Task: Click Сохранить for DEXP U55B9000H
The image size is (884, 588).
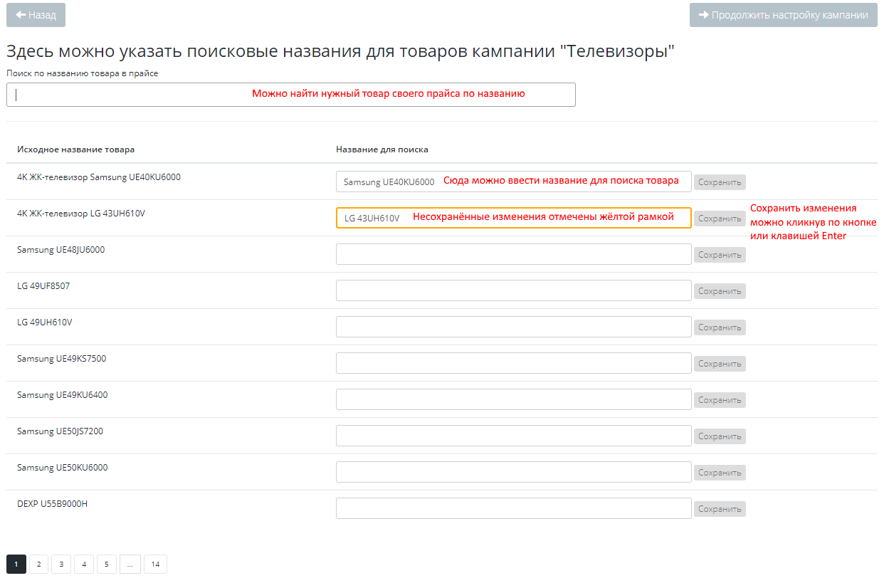Action: pyautogui.click(x=720, y=509)
